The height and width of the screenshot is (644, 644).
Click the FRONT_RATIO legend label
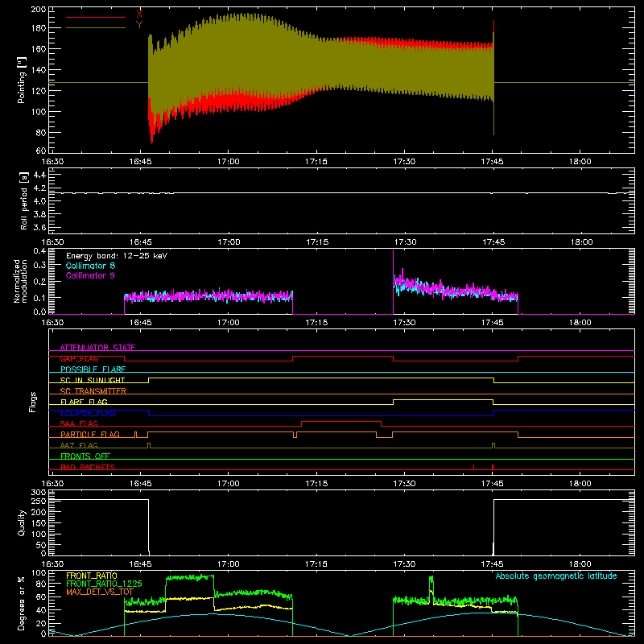pos(92,576)
